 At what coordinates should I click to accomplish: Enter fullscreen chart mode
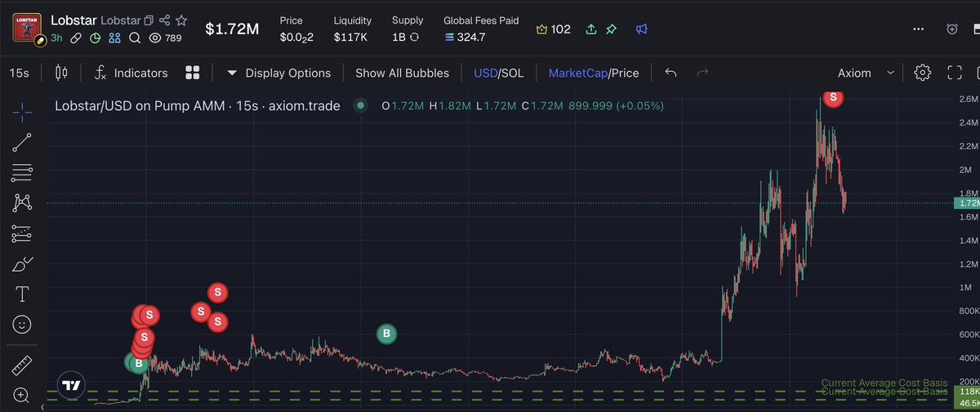tap(954, 73)
